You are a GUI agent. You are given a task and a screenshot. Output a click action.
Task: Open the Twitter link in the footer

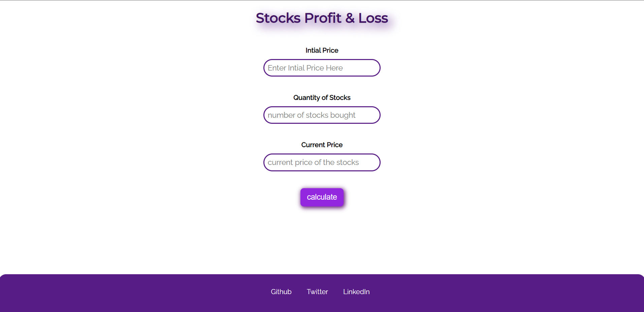[x=317, y=291]
